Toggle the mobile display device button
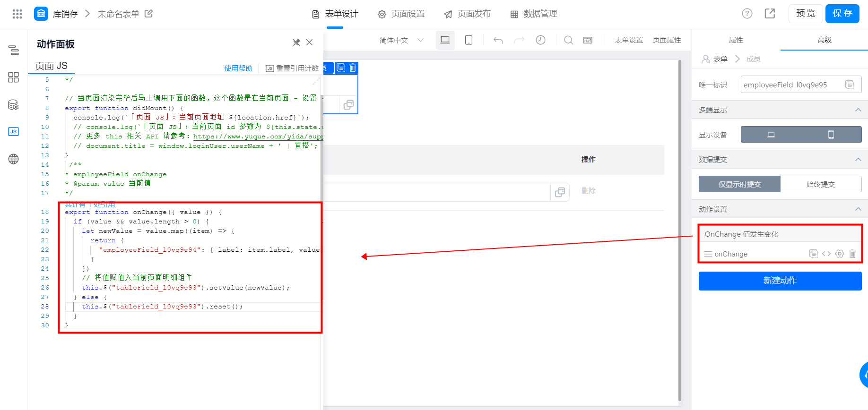Image resolution: width=868 pixels, height=410 pixels. coord(831,135)
